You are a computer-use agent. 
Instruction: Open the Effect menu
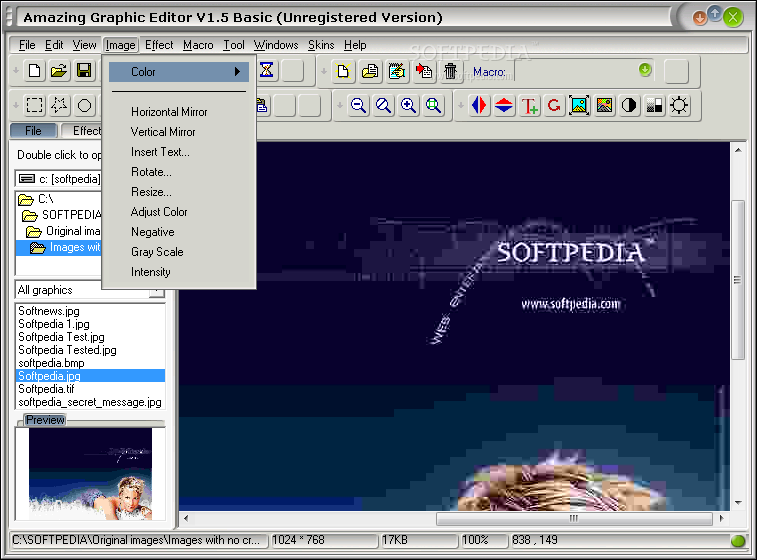(159, 45)
